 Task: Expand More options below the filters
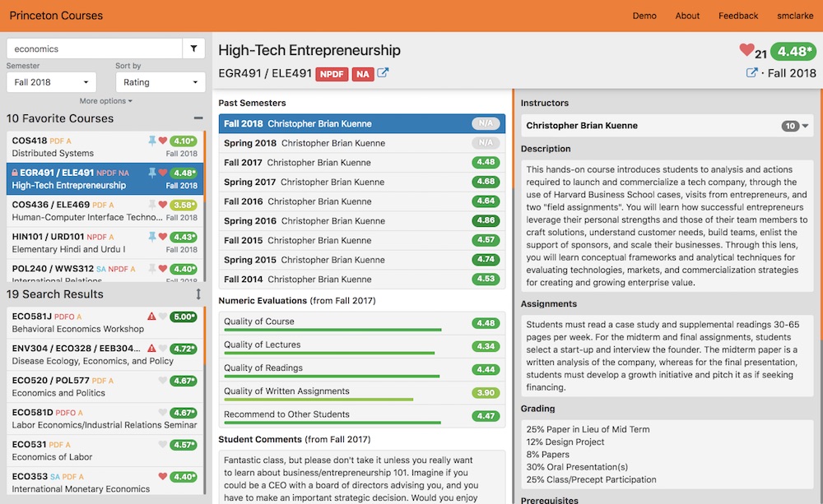tap(105, 101)
